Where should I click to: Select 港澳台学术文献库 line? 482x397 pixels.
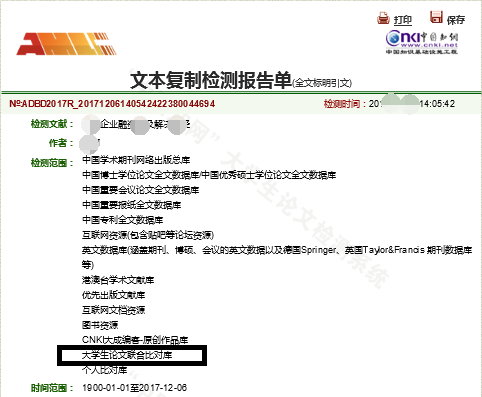118,280
